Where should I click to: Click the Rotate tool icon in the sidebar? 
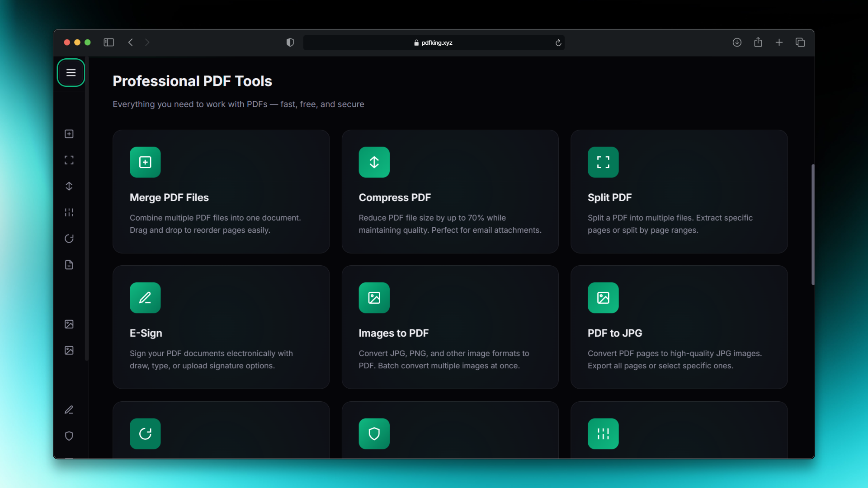[x=69, y=239]
